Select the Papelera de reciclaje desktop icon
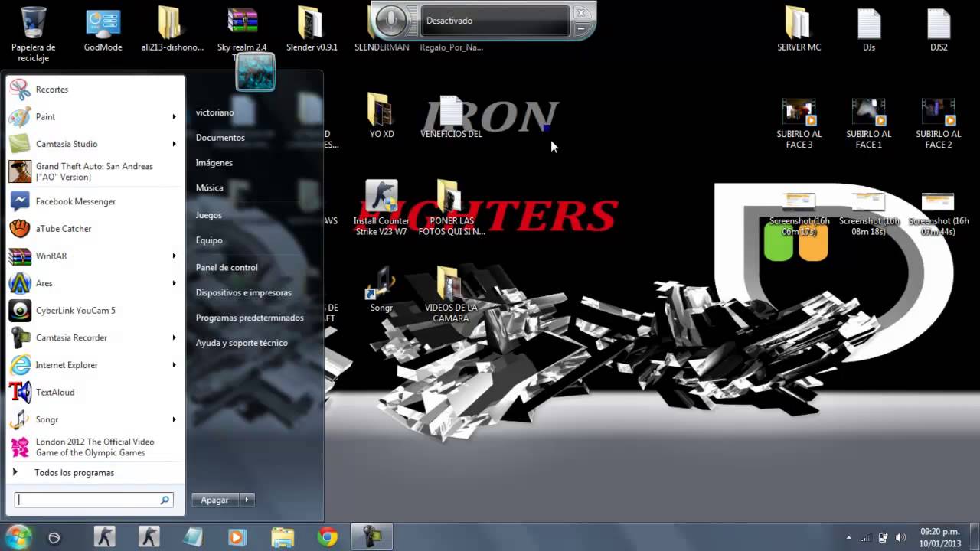Screen dimensions: 980x551 tap(33, 34)
